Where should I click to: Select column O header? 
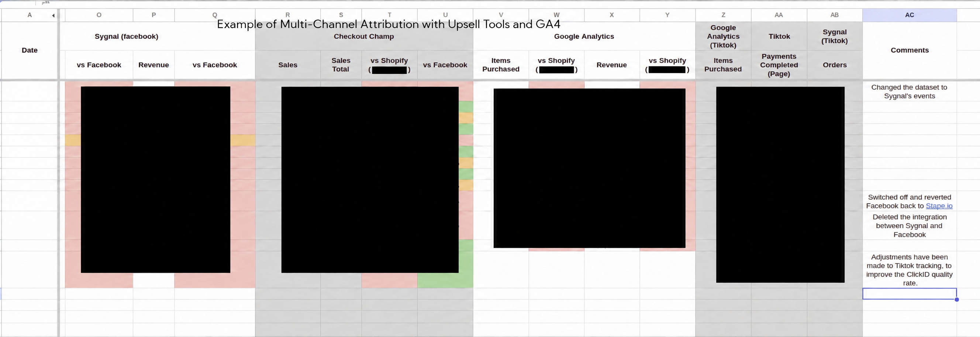(99, 15)
